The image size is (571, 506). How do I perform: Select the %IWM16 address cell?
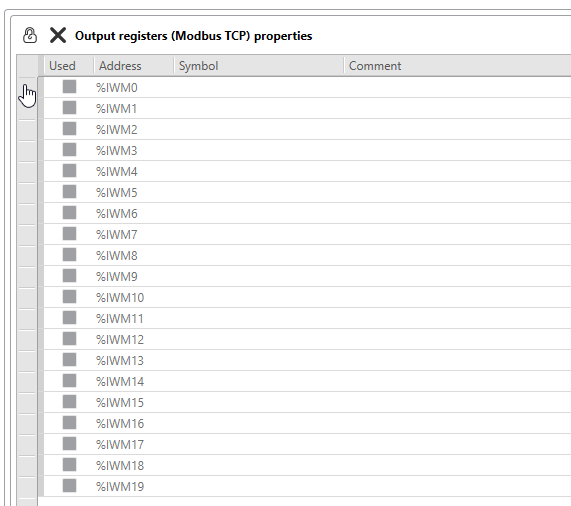[134, 423]
